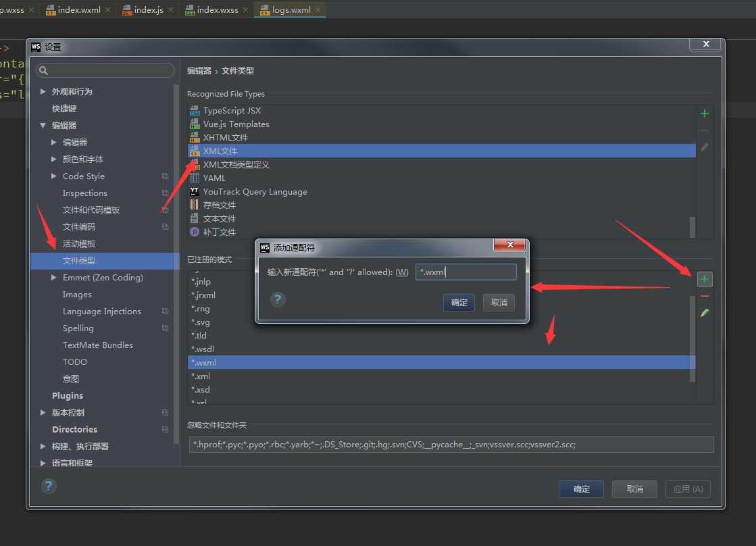
Task: Click the 忽略文件和文件夹 ignore list field
Action: 451,445
